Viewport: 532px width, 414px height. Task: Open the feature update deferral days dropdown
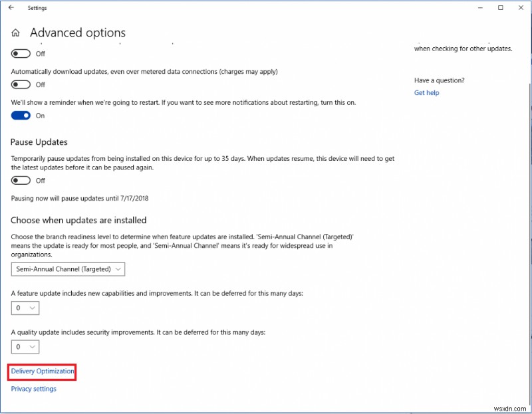pyautogui.click(x=25, y=308)
